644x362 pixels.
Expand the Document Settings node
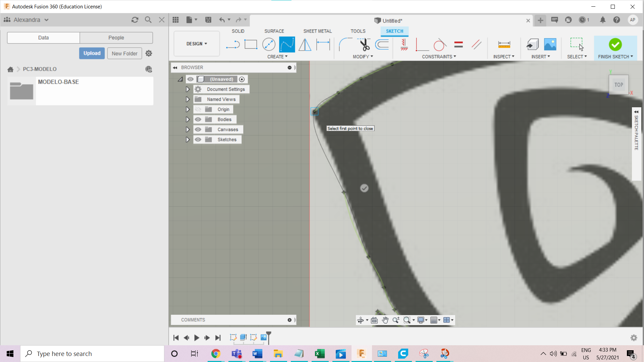[x=187, y=89]
